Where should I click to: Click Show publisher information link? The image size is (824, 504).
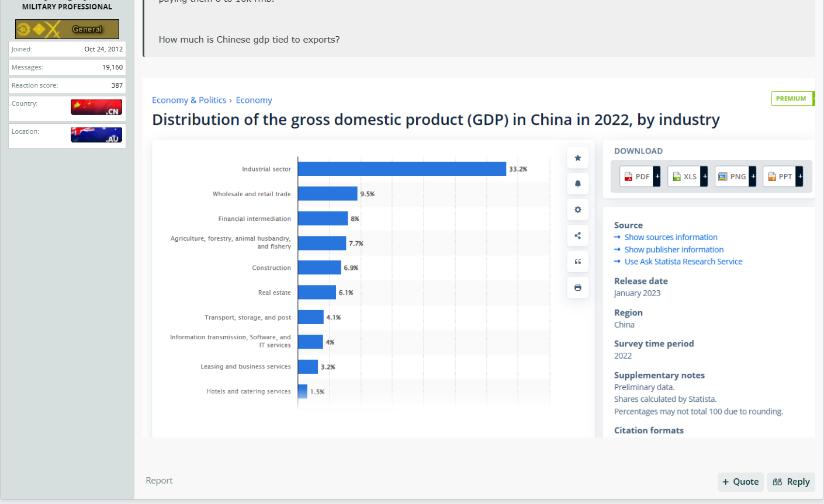tap(674, 249)
